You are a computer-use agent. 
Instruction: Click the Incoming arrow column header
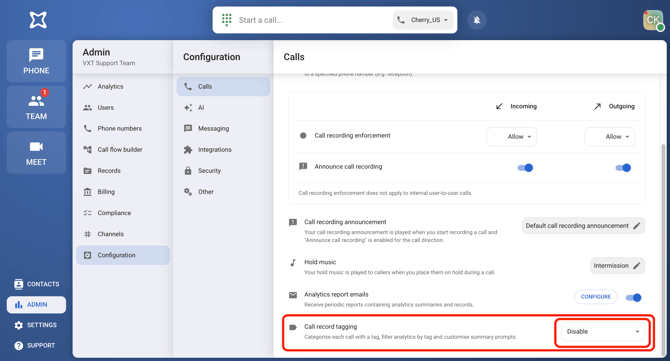pyautogui.click(x=516, y=106)
